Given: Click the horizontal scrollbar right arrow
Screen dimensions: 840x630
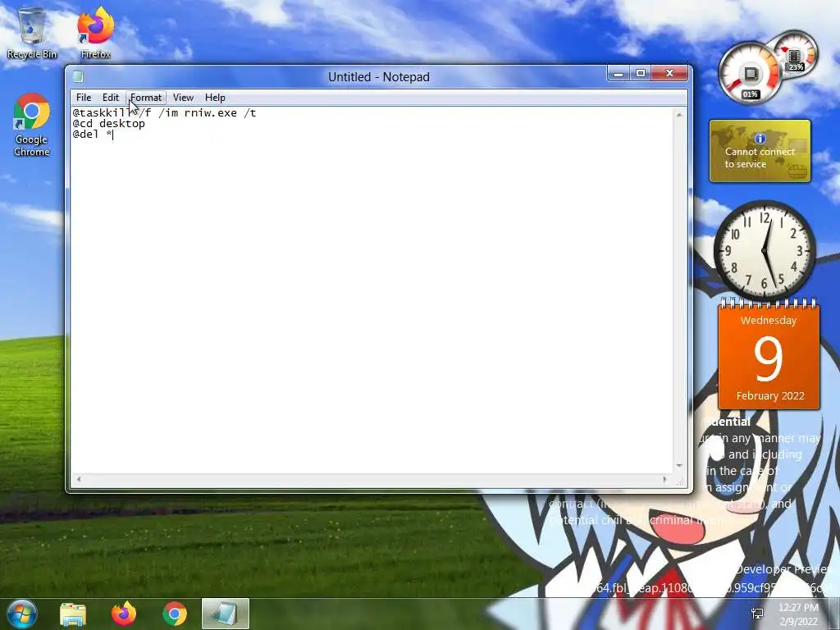Looking at the screenshot, I should click(x=665, y=479).
